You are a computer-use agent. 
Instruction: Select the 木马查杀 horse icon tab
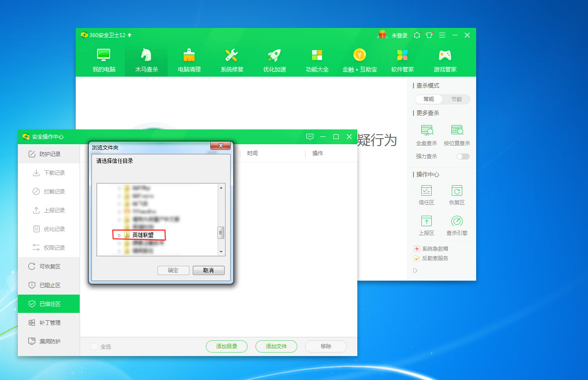click(146, 61)
